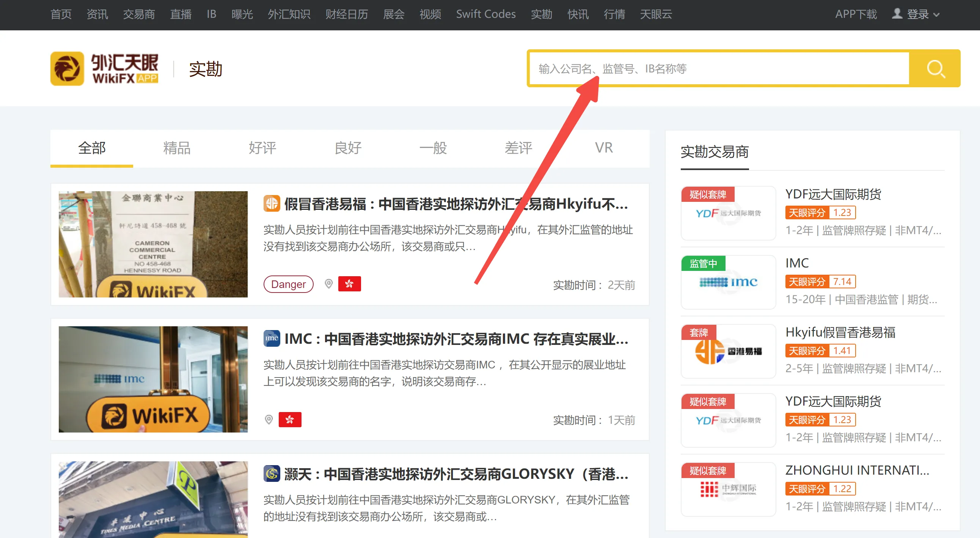
Task: Click 天眼评分 7.14 score badge
Action: [x=820, y=282]
